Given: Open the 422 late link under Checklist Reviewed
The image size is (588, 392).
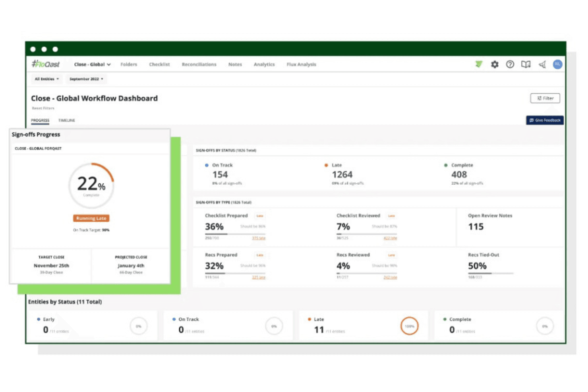Looking at the screenshot, I should click(x=390, y=238).
